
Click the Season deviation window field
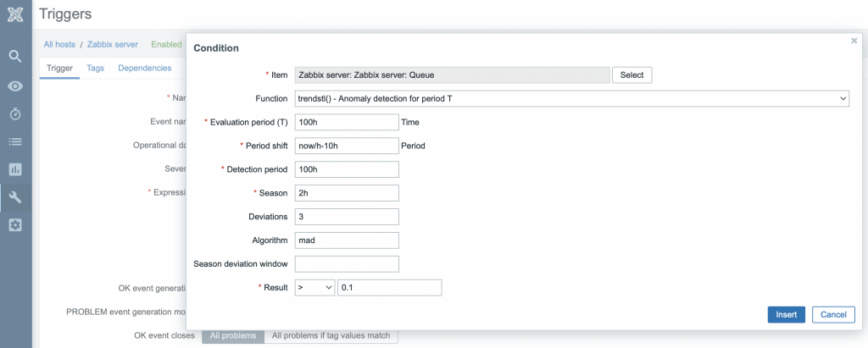347,264
